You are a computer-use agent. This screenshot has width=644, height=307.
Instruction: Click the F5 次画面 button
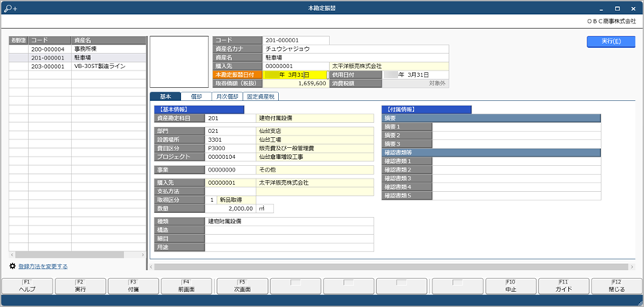point(242,286)
